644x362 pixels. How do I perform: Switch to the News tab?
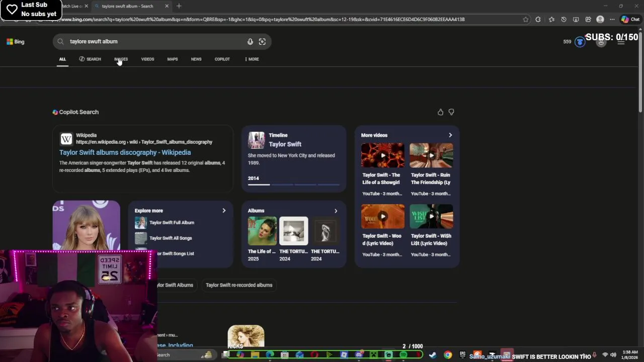coord(196,59)
